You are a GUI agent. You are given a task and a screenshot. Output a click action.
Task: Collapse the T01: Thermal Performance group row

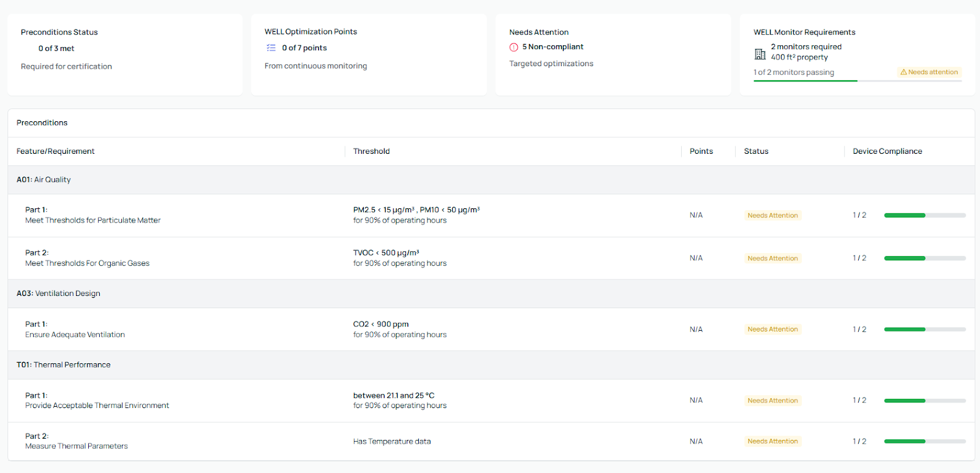pyautogui.click(x=64, y=365)
